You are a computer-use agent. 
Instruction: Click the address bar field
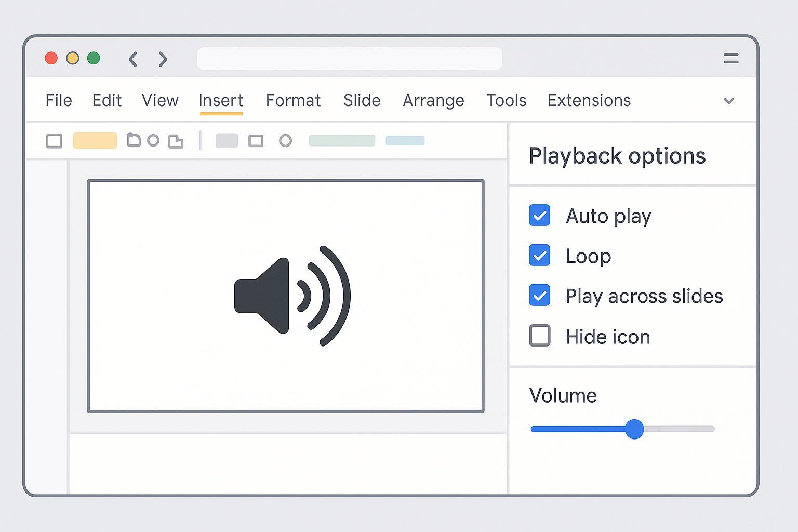(349, 59)
